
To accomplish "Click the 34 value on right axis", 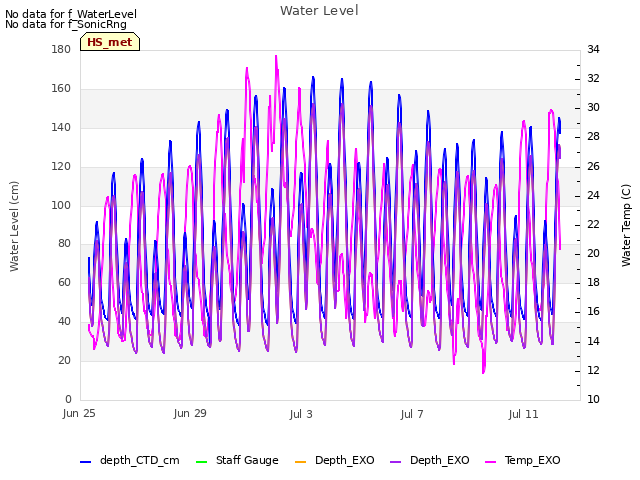I will [x=593, y=49].
